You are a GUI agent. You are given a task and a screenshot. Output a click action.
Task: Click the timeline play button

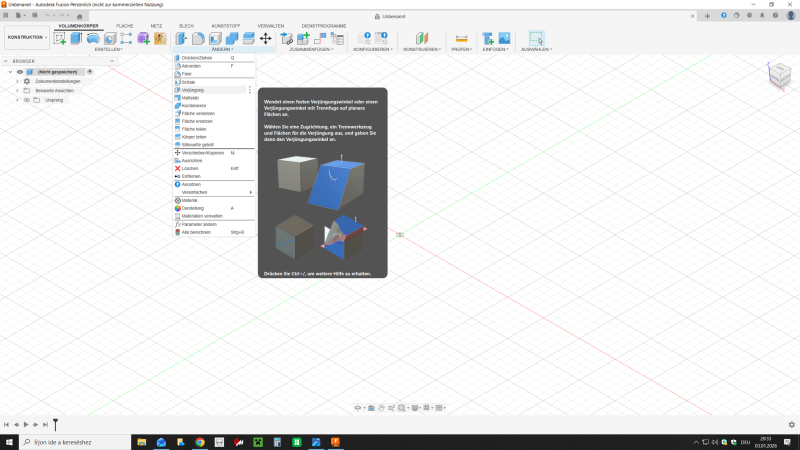[26, 424]
